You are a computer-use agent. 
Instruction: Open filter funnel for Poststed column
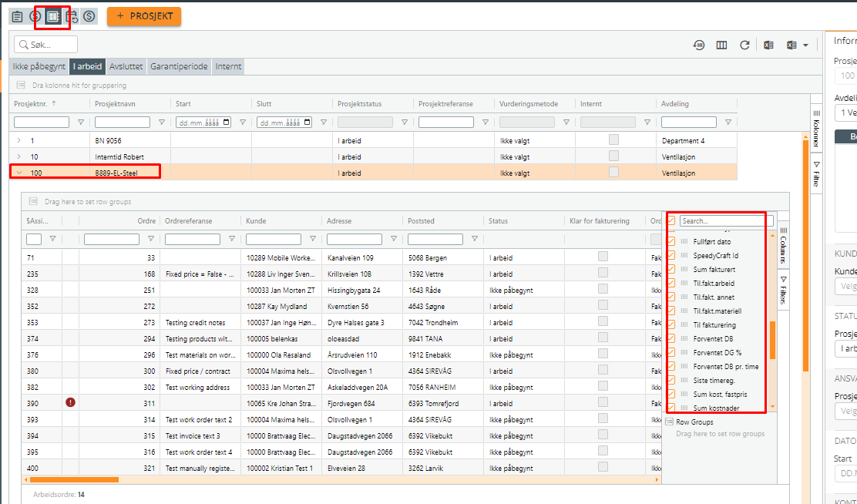tap(475, 239)
